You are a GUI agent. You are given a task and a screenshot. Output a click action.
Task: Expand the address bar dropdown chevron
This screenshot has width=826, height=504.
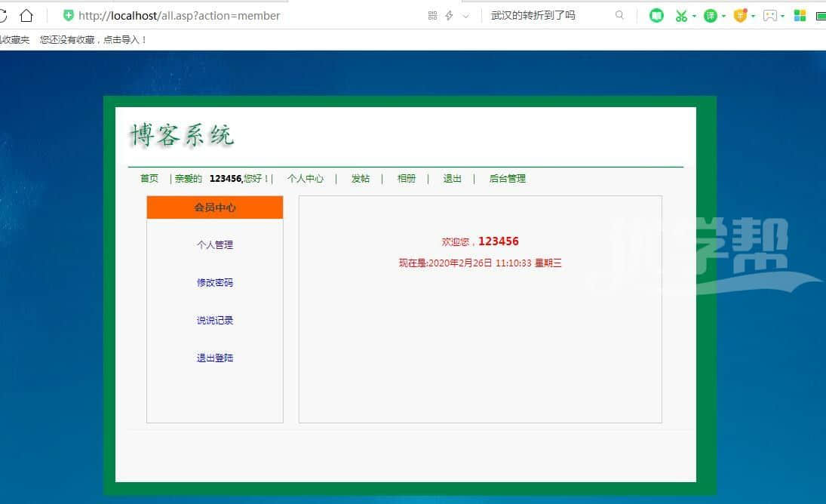point(465,15)
